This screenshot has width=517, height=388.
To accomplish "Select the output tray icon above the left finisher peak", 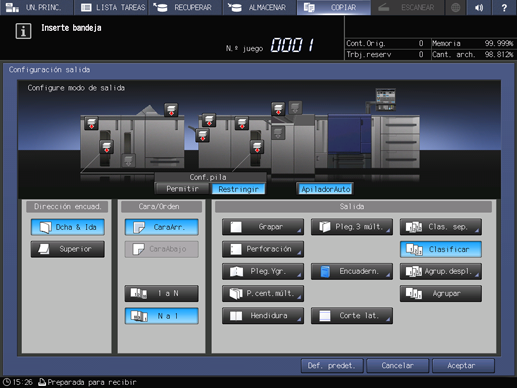I will (x=171, y=110).
